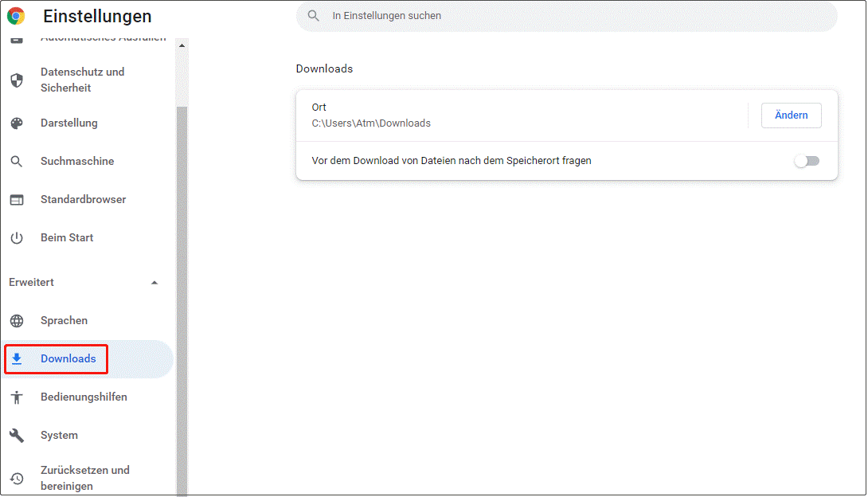The width and height of the screenshot is (868, 497).
Task: Click the search magnifier icon in settings search
Action: pos(313,15)
